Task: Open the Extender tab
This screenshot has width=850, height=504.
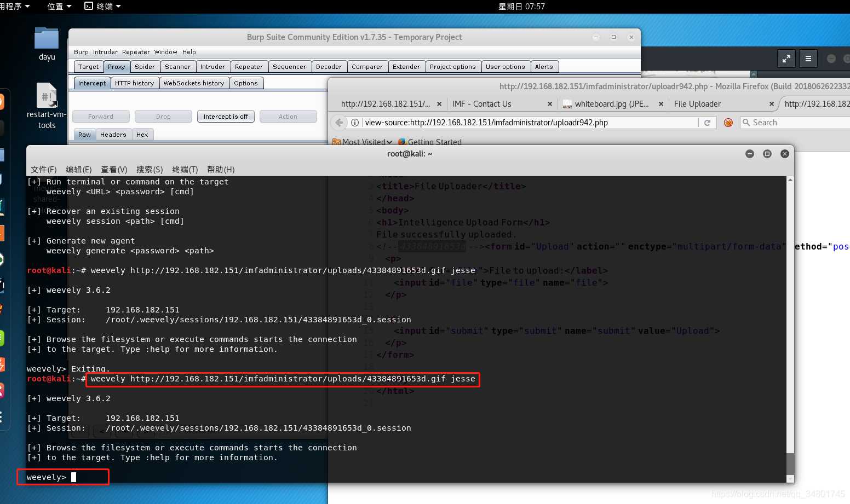Action: point(406,67)
